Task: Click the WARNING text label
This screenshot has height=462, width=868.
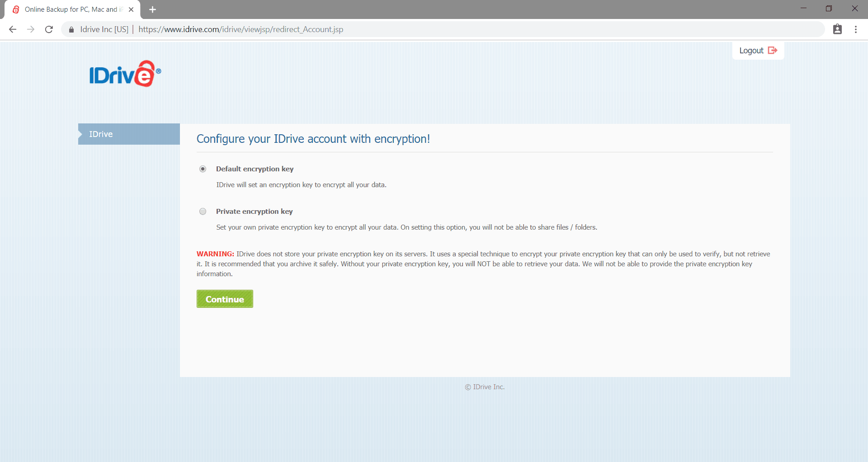Action: pyautogui.click(x=215, y=254)
